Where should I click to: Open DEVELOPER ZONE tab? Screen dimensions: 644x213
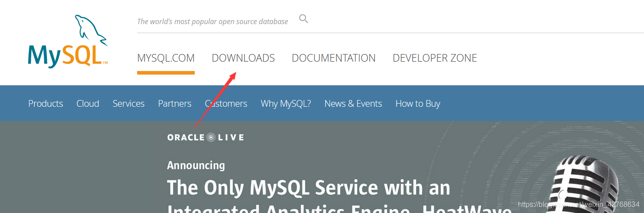coord(435,58)
